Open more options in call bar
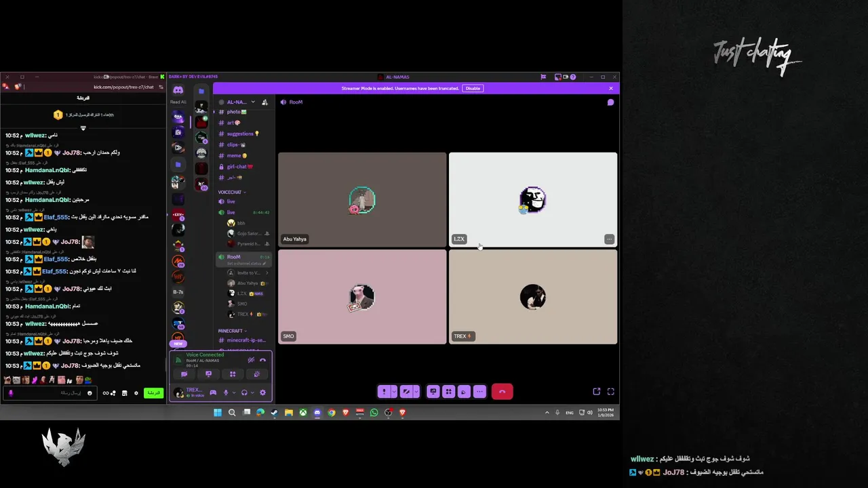 (479, 392)
